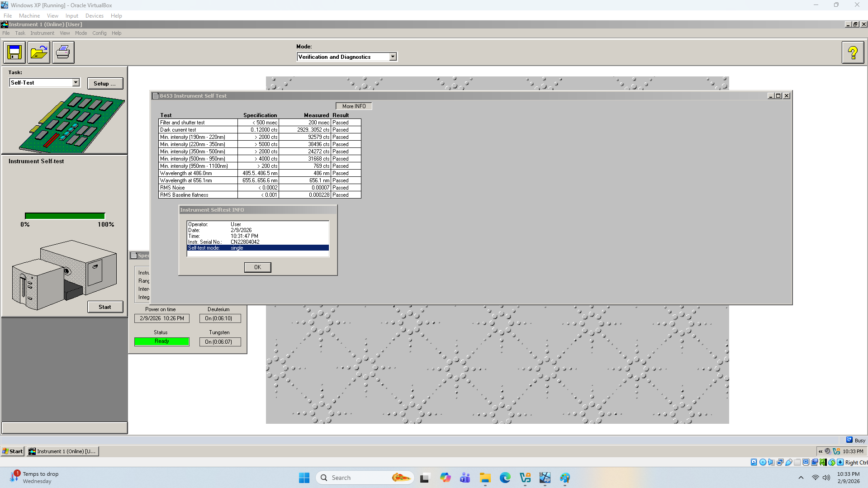Viewport: 868px width, 488px height.
Task: Click Instrument 1 (Online) XP taskbar button
Action: point(62,451)
